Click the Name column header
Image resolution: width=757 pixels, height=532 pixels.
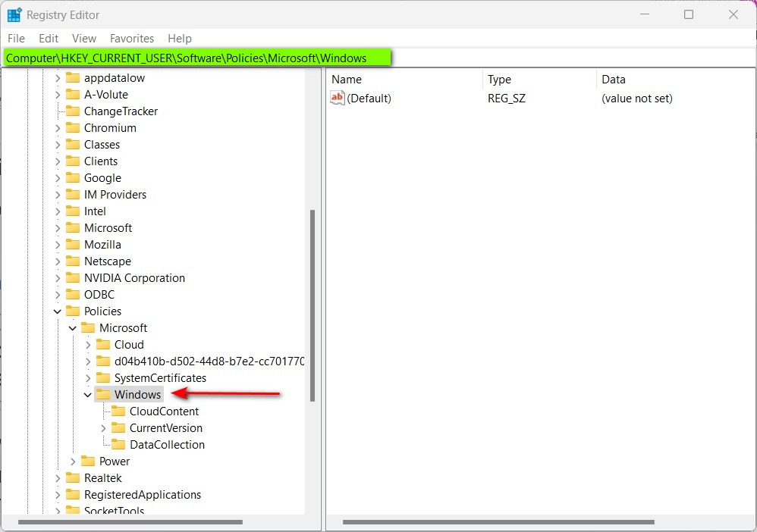tap(347, 79)
